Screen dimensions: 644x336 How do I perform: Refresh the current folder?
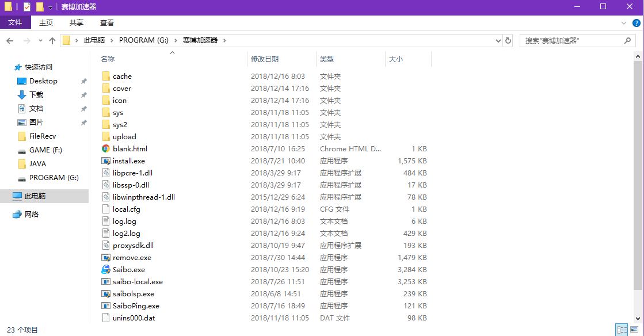[x=508, y=40]
